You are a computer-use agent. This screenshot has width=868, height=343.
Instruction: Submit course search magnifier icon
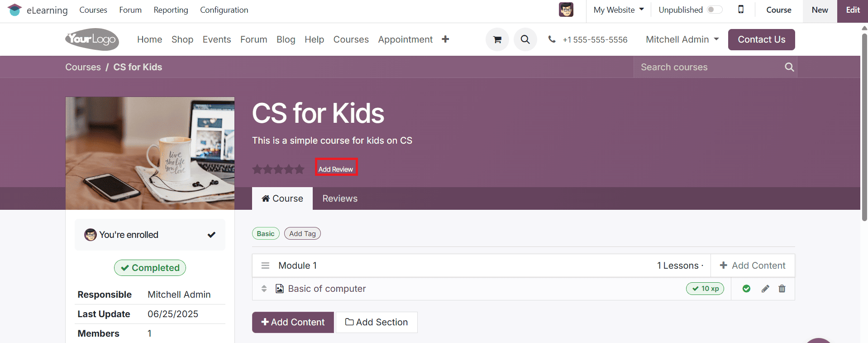pyautogui.click(x=789, y=67)
